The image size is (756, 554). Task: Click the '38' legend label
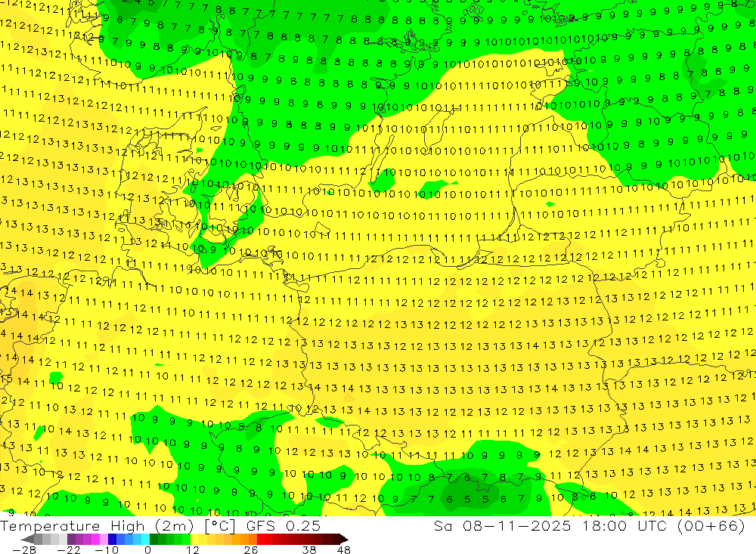click(x=309, y=550)
